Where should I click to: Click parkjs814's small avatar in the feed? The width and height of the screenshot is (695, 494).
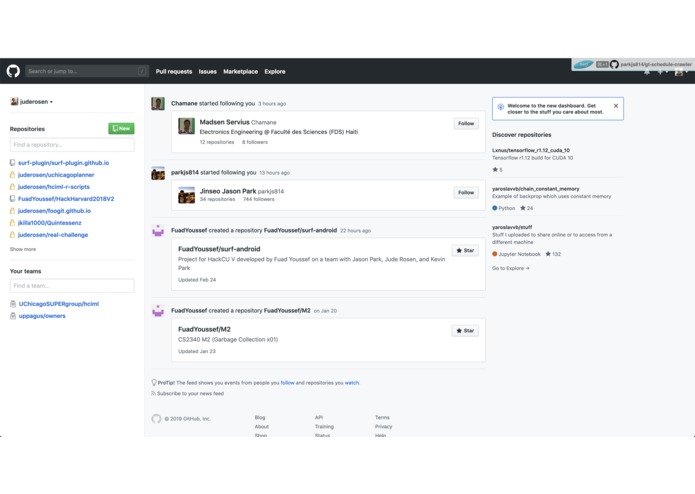click(x=158, y=173)
